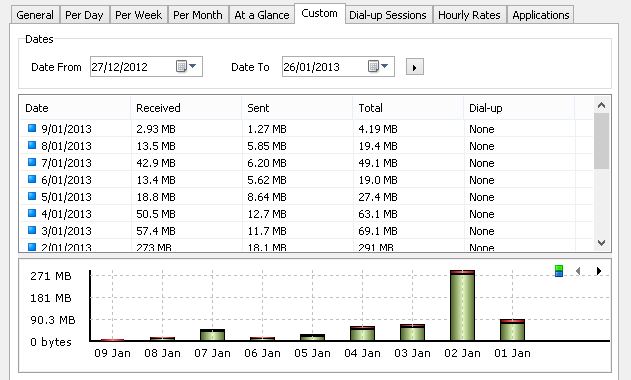Select the 4/01/2013 row date
The width and height of the screenshot is (631, 380).
tap(66, 214)
